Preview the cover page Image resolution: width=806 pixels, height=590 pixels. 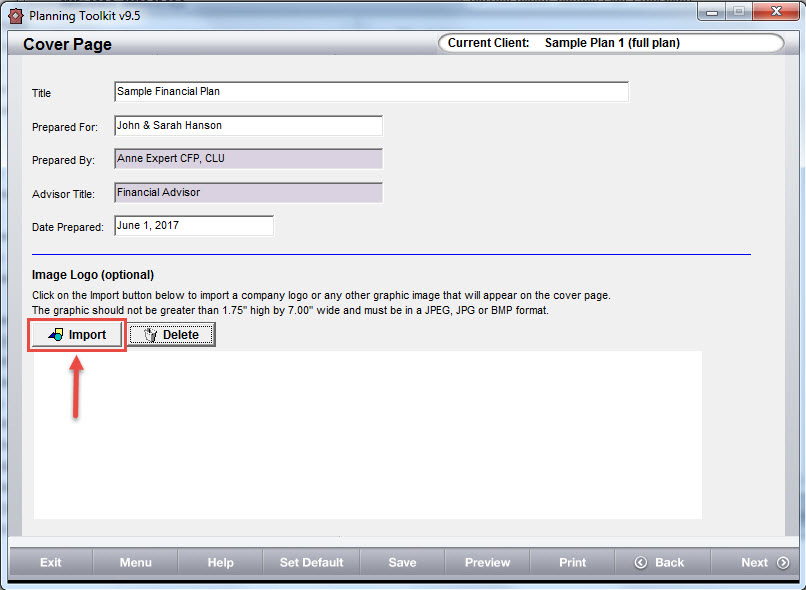[x=487, y=562]
